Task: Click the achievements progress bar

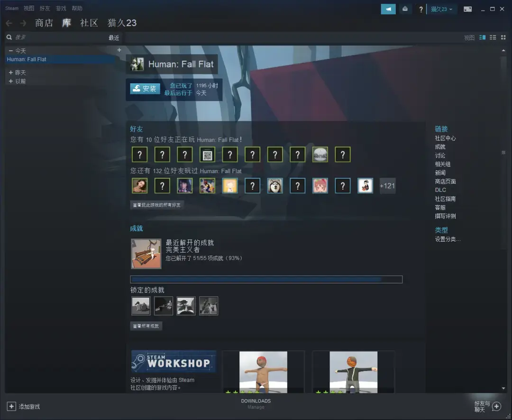Action: [x=266, y=280]
